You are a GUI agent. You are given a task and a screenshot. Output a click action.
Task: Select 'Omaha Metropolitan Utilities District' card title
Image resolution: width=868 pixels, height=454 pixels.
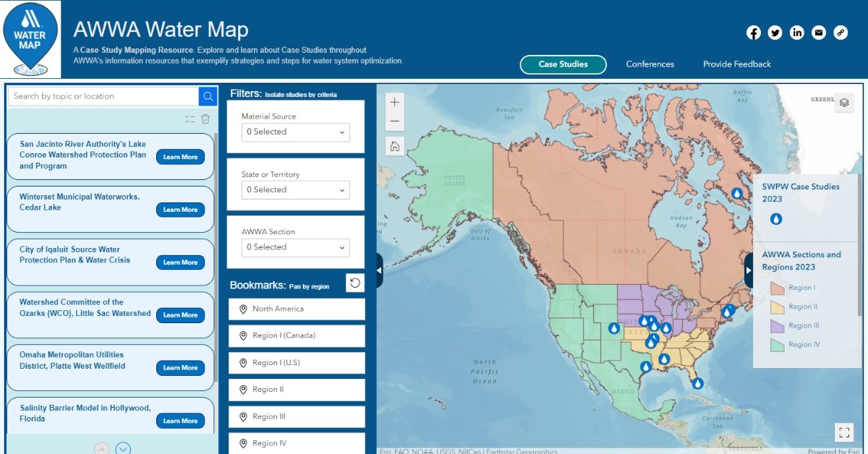[72, 361]
